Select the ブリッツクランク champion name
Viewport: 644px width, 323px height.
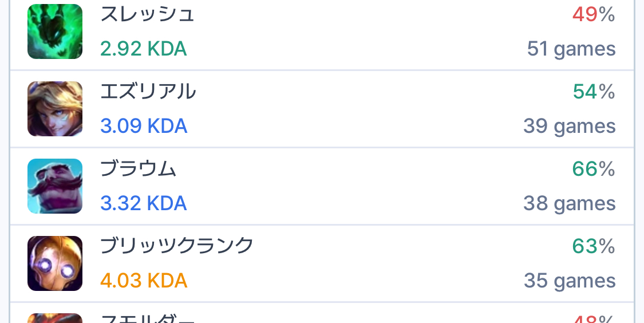(177, 246)
